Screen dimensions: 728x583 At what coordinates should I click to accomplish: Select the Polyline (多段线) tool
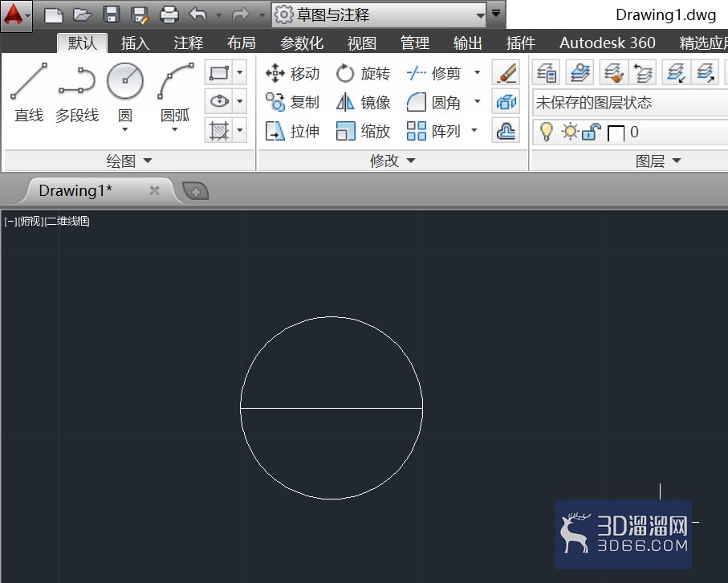click(x=77, y=93)
